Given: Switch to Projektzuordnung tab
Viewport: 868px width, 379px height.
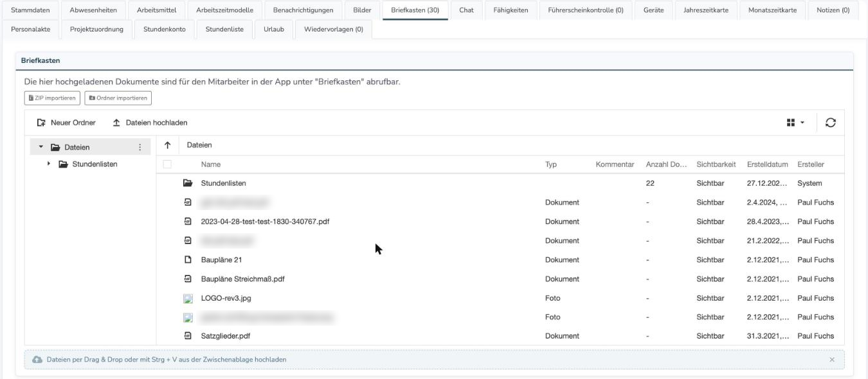Looking at the screenshot, I should 96,29.
